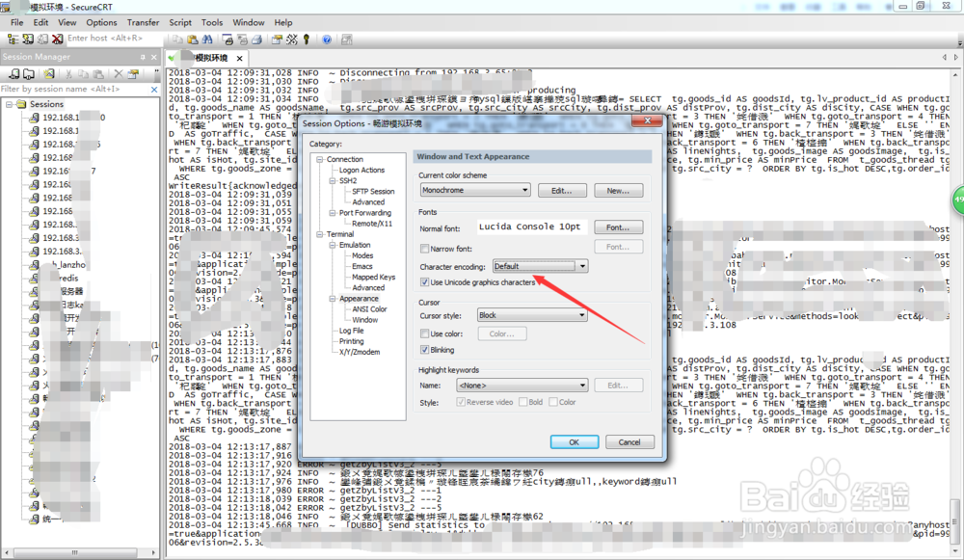The image size is (964, 560).
Task: Select ANSI Color in category tree
Action: [369, 309]
